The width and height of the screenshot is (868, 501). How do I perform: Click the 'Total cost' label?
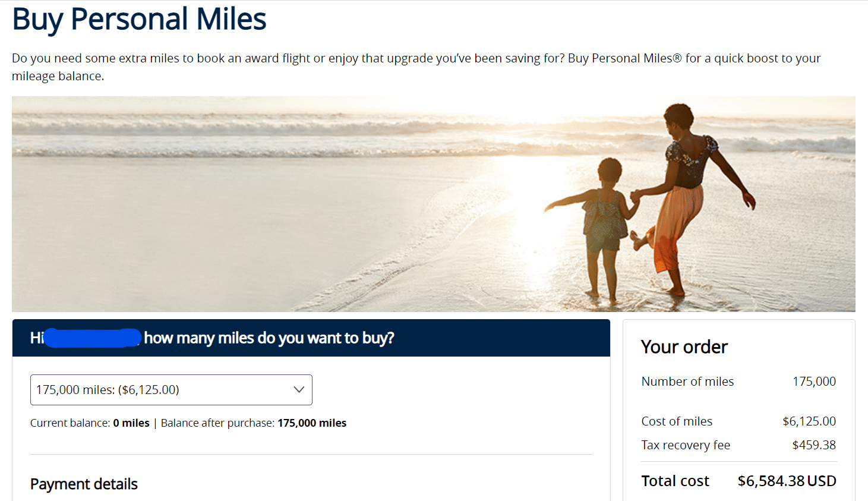tap(675, 481)
